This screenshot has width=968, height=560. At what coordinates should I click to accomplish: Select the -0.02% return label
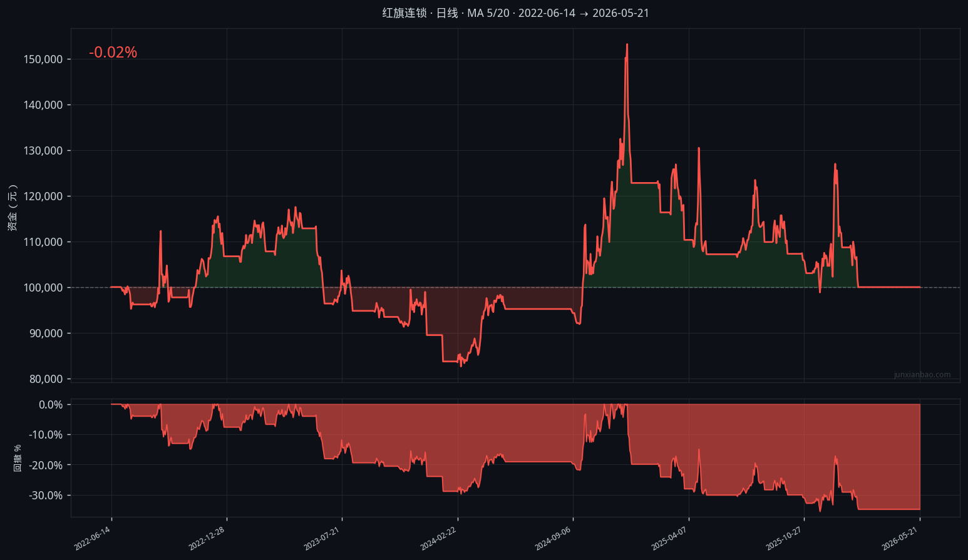tap(113, 53)
